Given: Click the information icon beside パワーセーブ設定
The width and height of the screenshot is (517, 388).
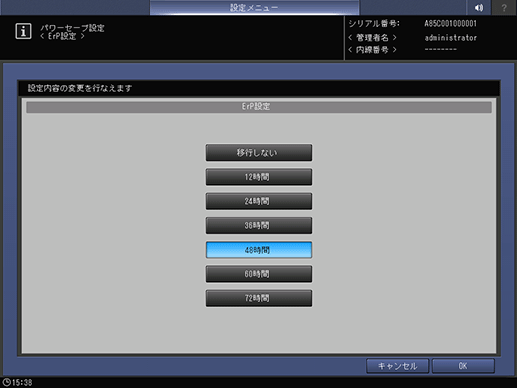Looking at the screenshot, I should [23, 31].
